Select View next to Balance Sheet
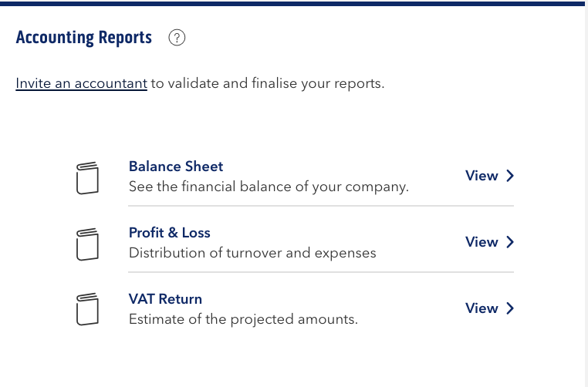Screen dimensions: 588x387 pyautogui.click(x=482, y=176)
